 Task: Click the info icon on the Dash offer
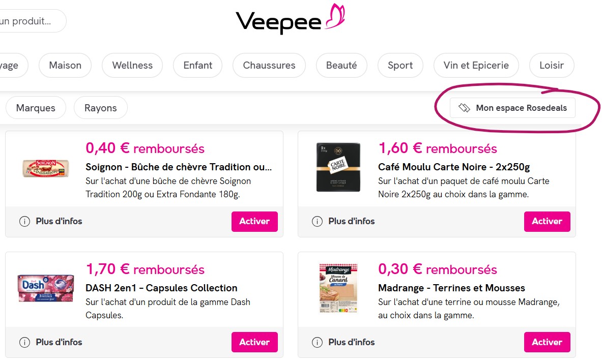[24, 342]
